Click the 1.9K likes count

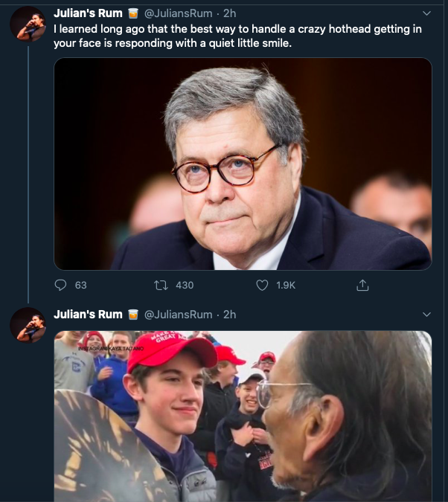(286, 285)
